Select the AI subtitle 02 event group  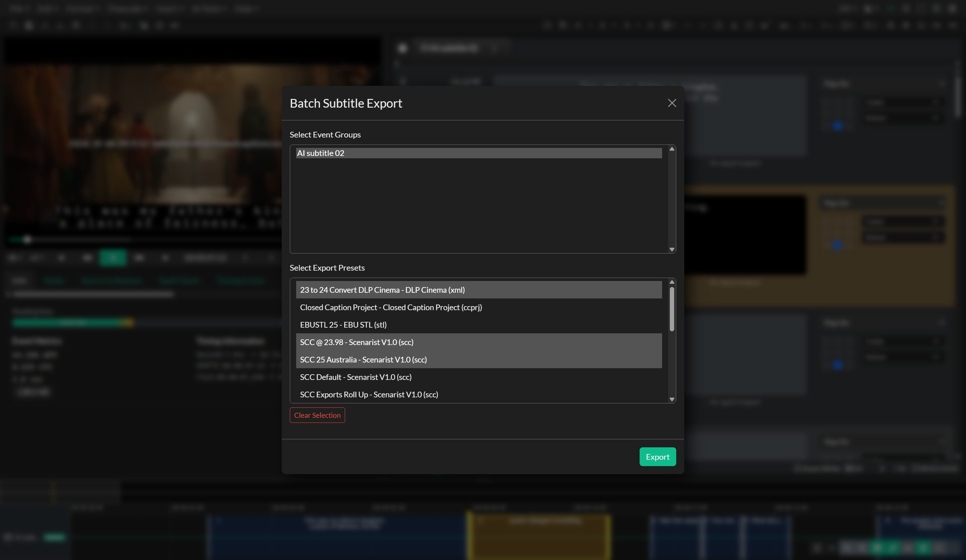(x=479, y=153)
